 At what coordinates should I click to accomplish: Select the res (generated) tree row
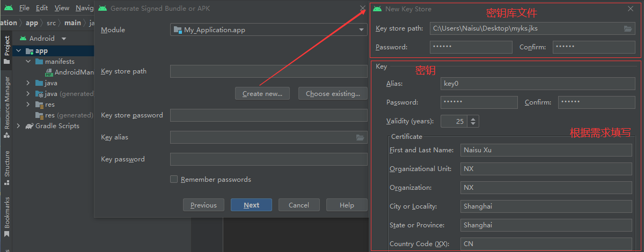point(54,115)
